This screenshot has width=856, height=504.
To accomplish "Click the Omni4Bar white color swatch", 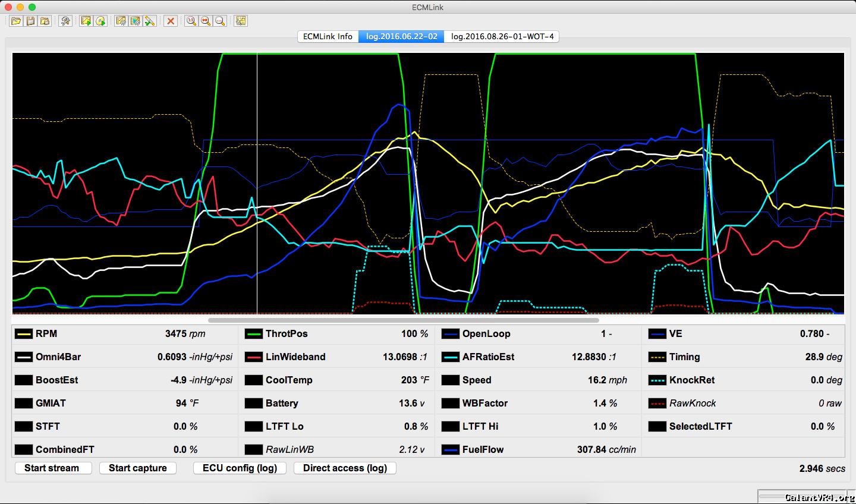I will tap(24, 357).
